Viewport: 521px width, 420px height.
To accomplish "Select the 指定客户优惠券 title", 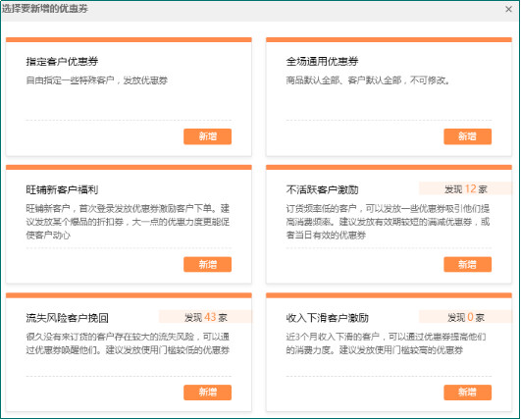I will click(62, 62).
